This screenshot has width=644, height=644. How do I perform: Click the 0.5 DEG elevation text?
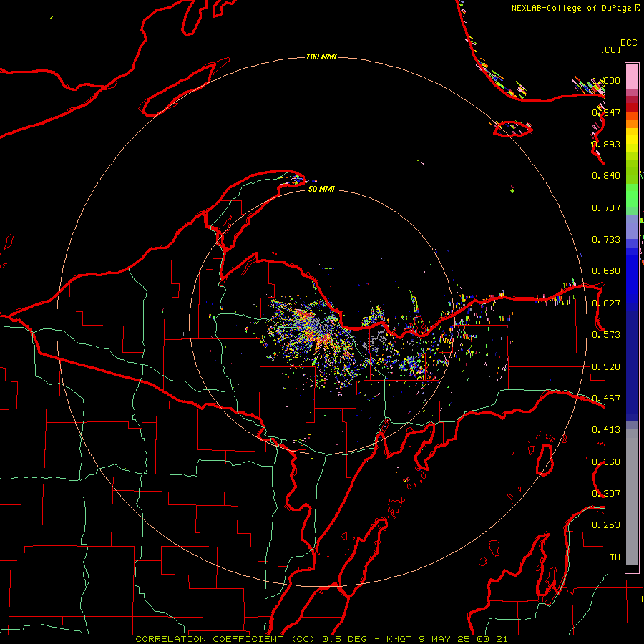click(345, 639)
